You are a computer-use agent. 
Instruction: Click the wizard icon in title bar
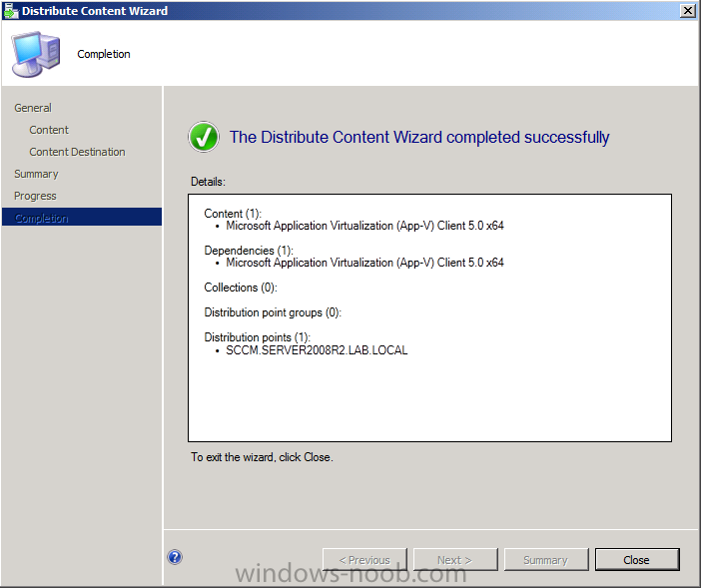10,11
